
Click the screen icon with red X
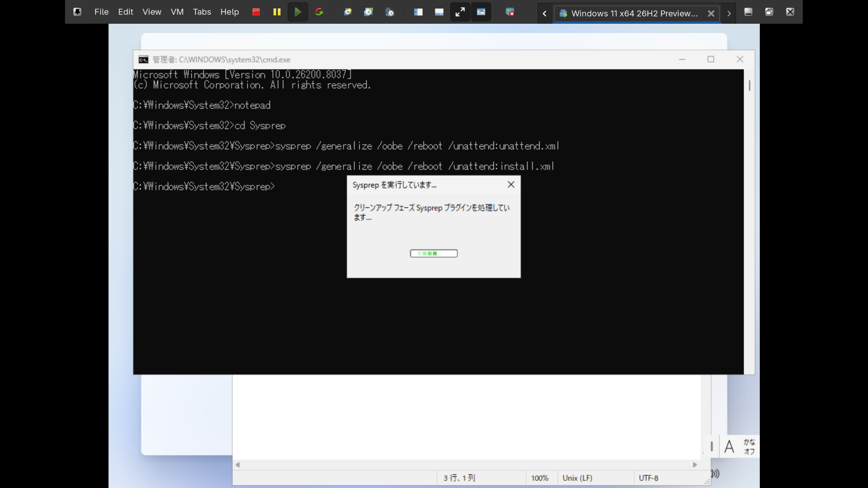pos(510,12)
